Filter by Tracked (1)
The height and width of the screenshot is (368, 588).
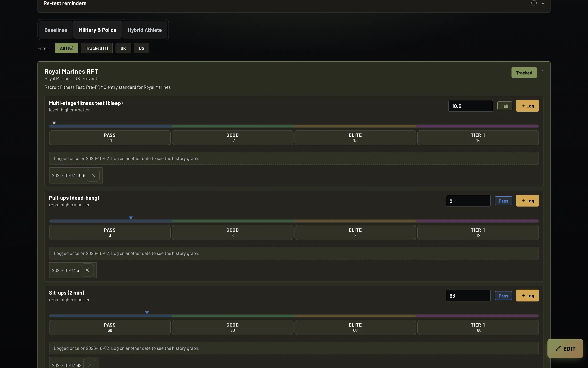(x=97, y=48)
